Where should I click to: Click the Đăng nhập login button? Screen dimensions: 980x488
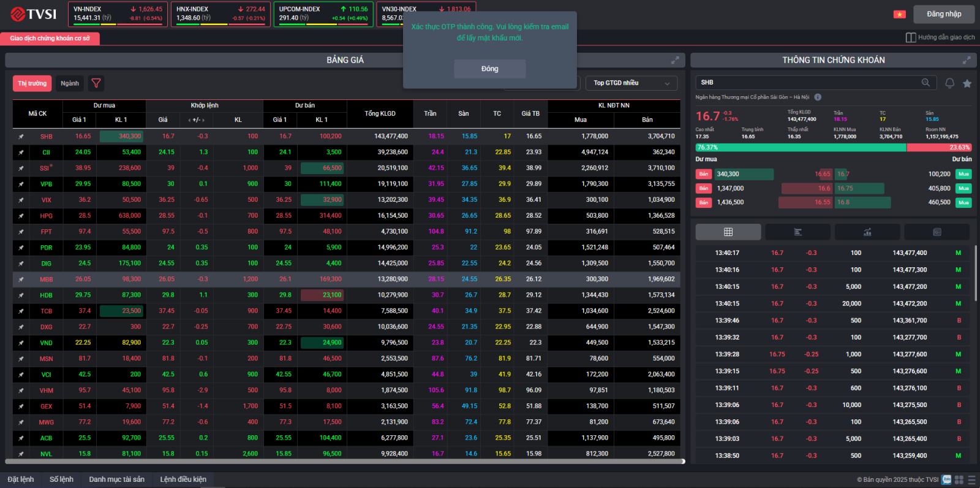click(x=944, y=14)
